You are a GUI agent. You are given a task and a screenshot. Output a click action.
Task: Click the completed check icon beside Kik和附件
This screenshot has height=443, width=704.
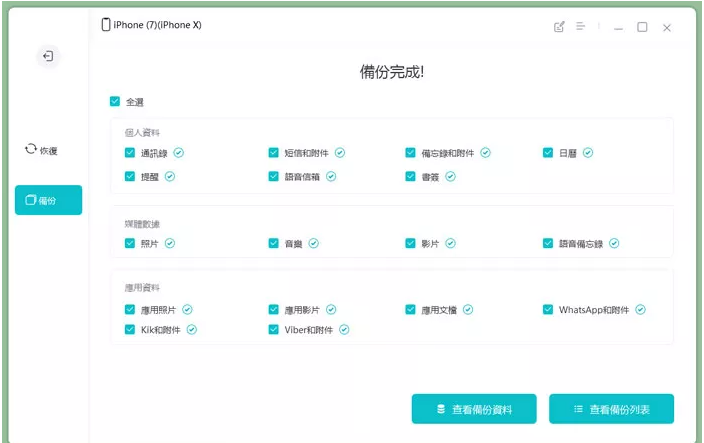point(192,330)
